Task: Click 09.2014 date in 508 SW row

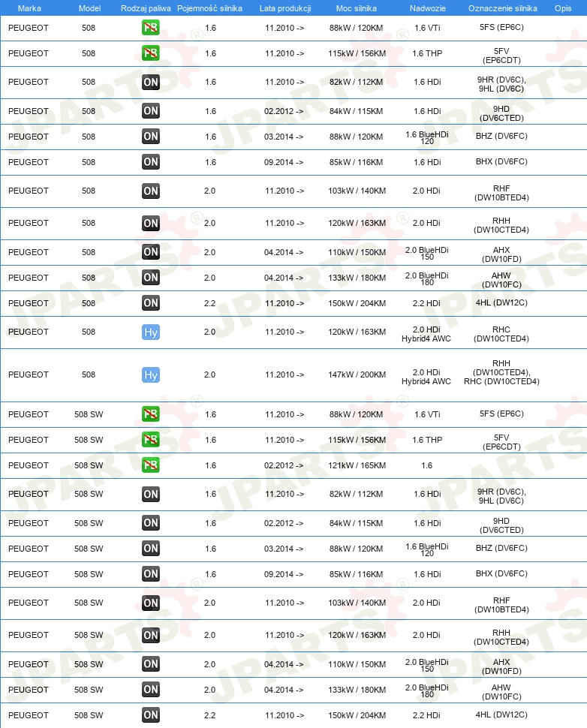Action: (284, 574)
